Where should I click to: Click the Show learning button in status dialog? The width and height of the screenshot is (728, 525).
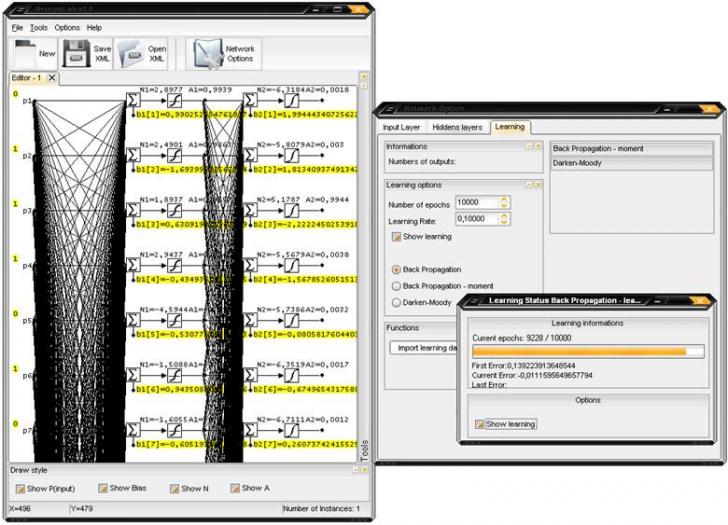(x=506, y=424)
